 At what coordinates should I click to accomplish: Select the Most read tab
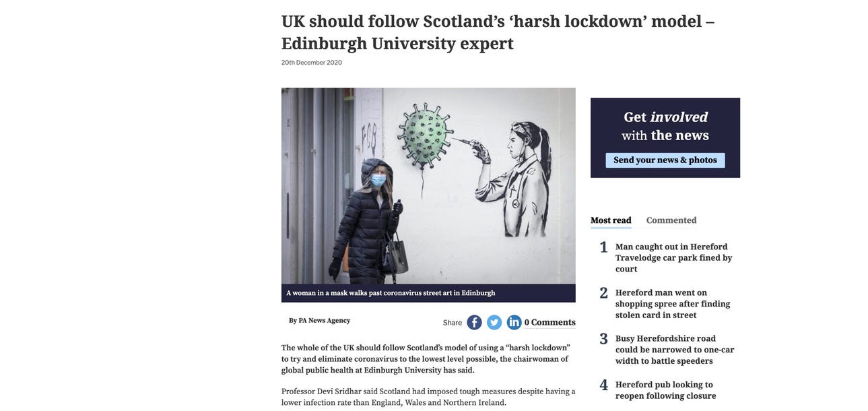click(x=611, y=220)
